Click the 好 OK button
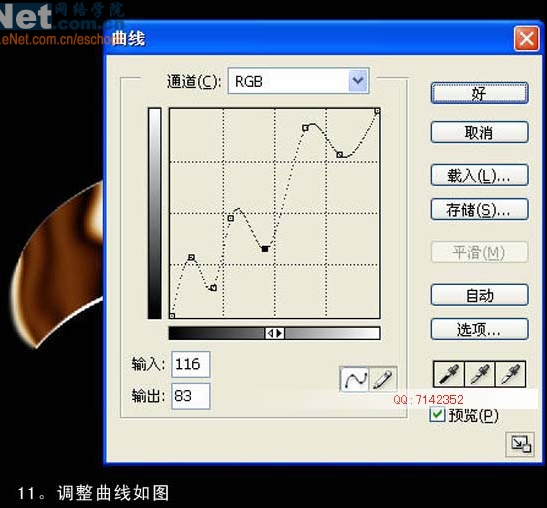The width and height of the screenshot is (547, 508). click(x=480, y=93)
